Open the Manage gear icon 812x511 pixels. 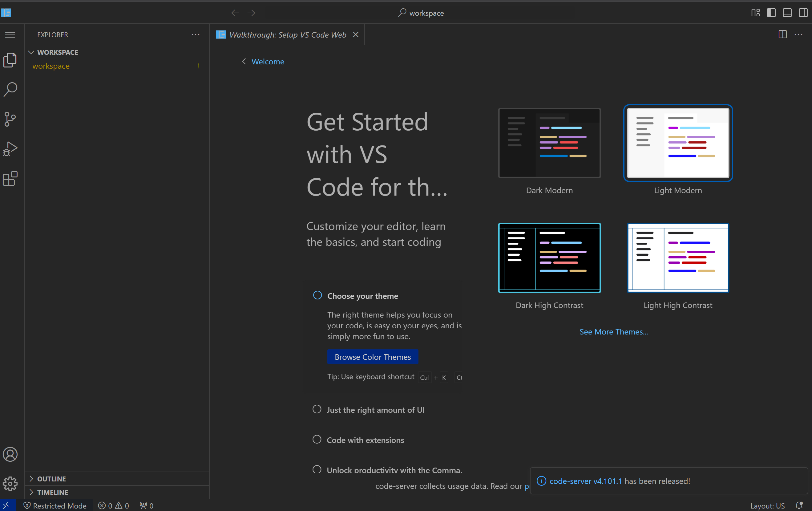pos(10,484)
